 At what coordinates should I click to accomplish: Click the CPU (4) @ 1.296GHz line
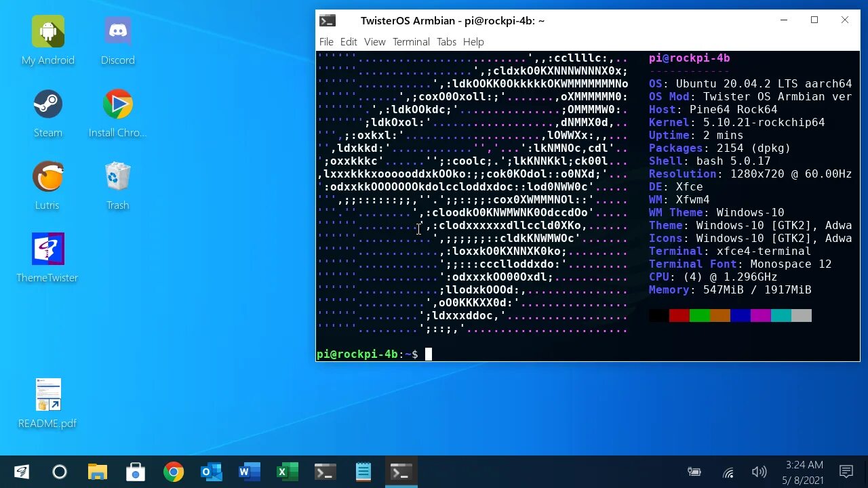point(713,277)
